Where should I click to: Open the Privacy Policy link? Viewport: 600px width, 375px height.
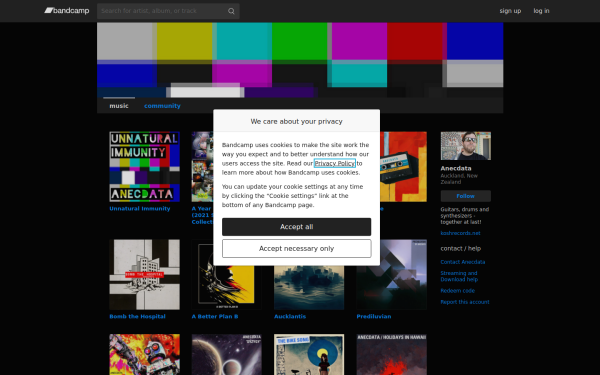335,163
